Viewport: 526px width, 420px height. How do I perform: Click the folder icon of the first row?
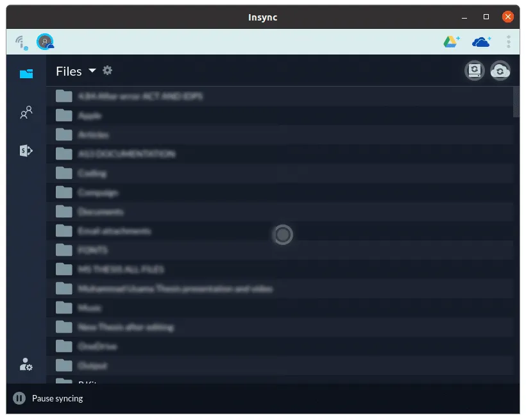point(64,96)
